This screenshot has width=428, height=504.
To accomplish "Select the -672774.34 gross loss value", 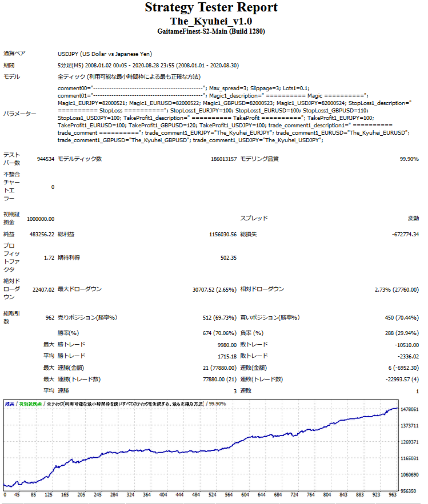I will pos(400,235).
